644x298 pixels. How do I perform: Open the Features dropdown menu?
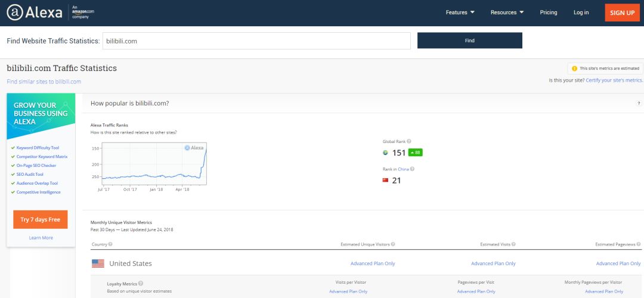[460, 13]
